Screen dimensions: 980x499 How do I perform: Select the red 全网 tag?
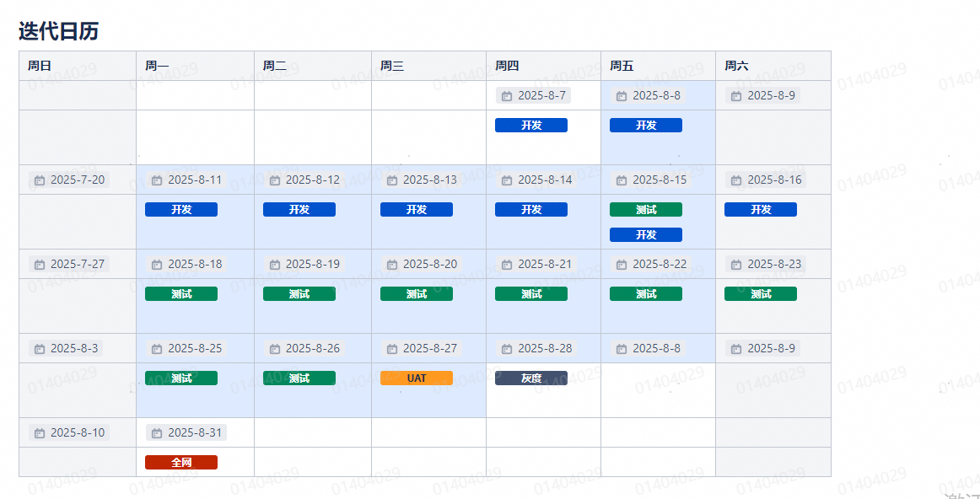coord(181,463)
